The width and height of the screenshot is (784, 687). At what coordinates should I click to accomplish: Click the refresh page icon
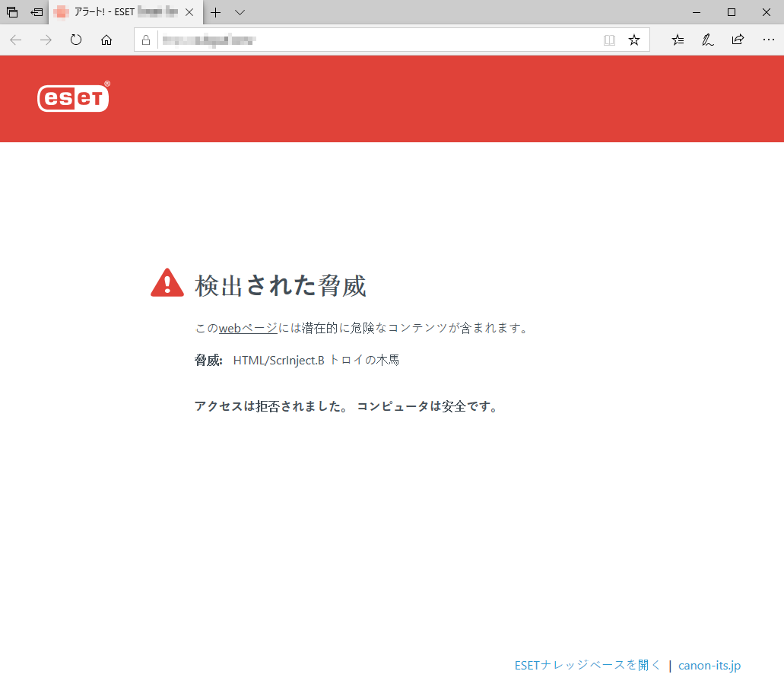click(x=75, y=40)
